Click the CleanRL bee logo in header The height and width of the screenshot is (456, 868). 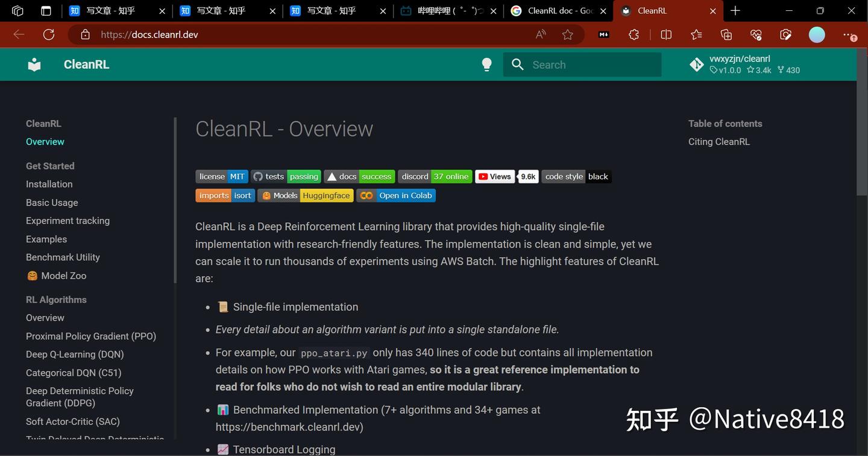coord(34,64)
